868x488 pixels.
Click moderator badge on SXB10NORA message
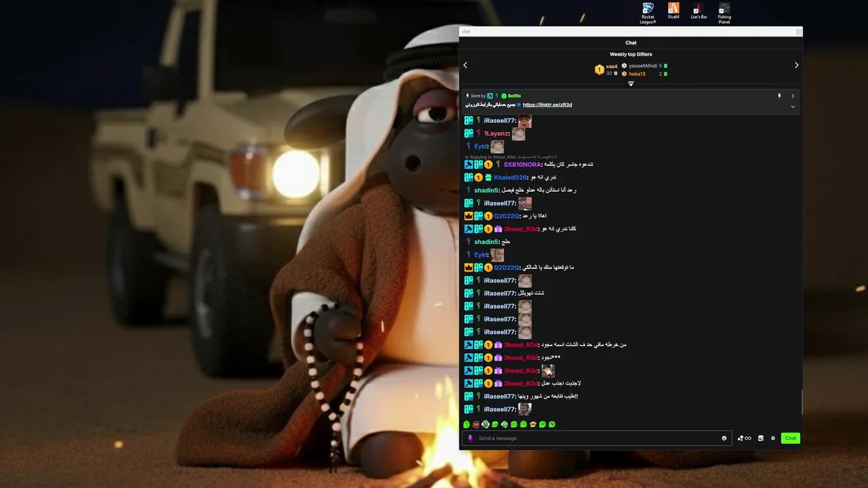[468, 165]
